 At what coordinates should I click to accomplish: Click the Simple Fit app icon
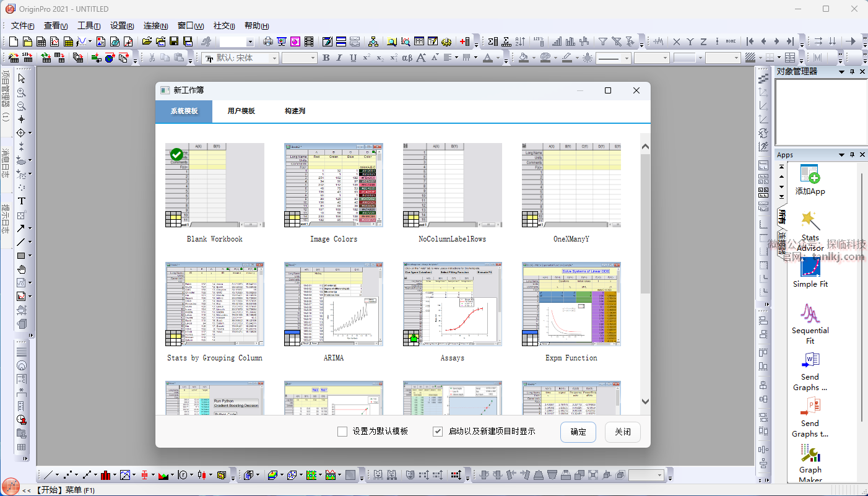[810, 266]
